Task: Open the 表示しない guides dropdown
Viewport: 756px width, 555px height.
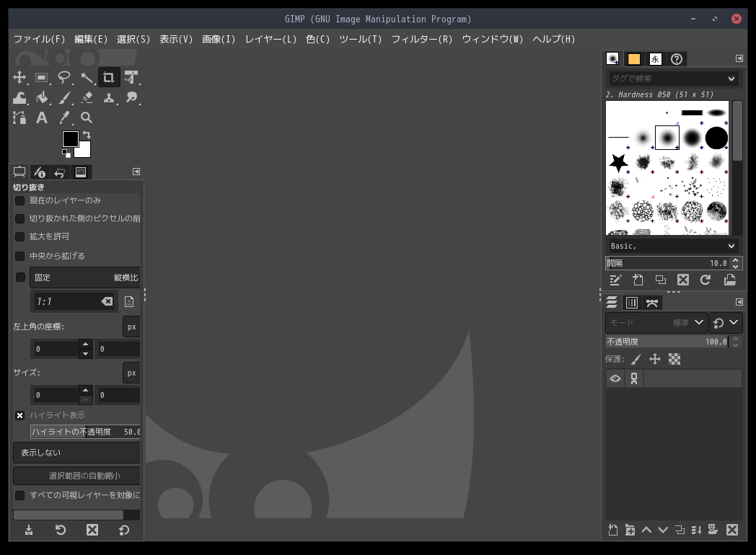Action: pyautogui.click(x=76, y=453)
